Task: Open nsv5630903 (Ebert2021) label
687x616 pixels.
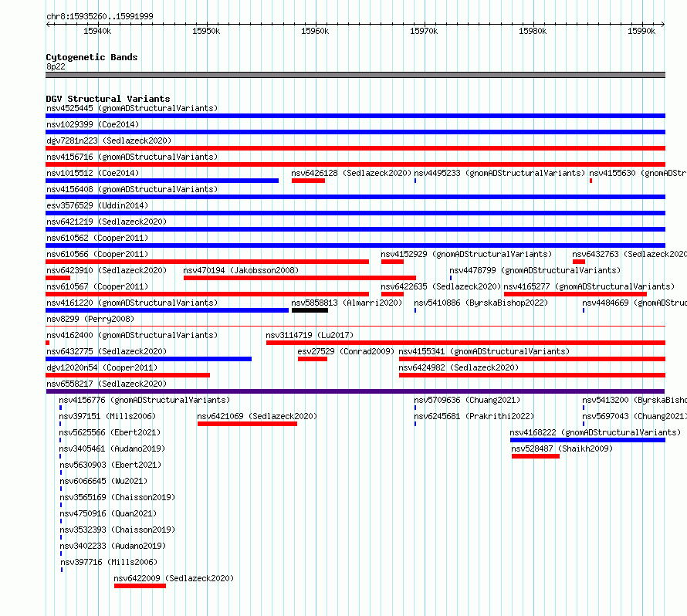Action: coord(110,465)
